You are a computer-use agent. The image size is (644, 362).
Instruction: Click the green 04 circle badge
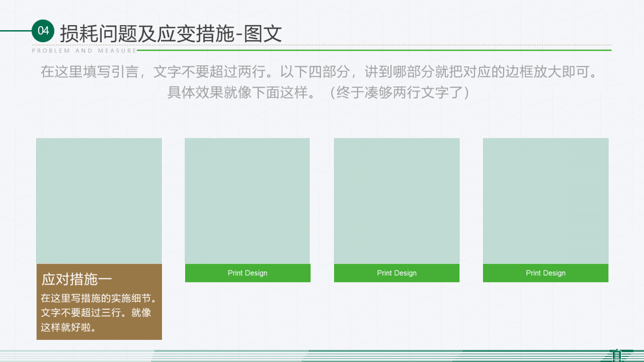(43, 31)
